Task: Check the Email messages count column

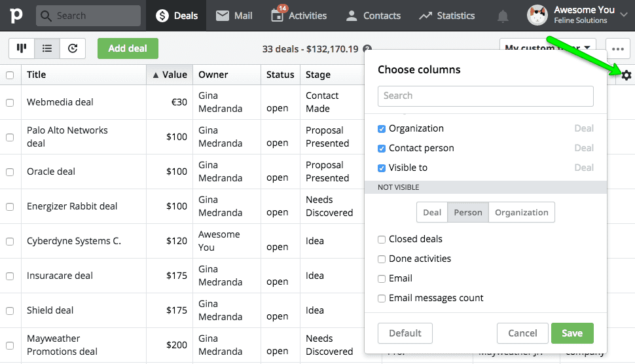Action: coord(382,299)
